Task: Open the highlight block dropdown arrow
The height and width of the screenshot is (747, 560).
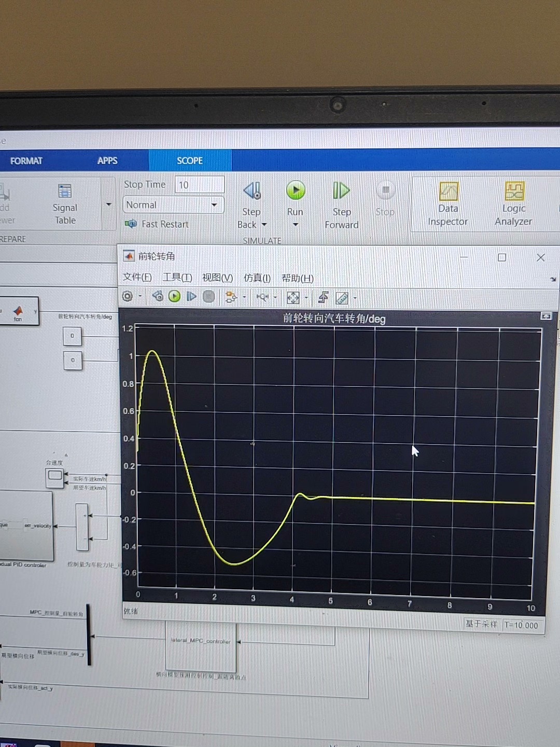Action: (244, 297)
